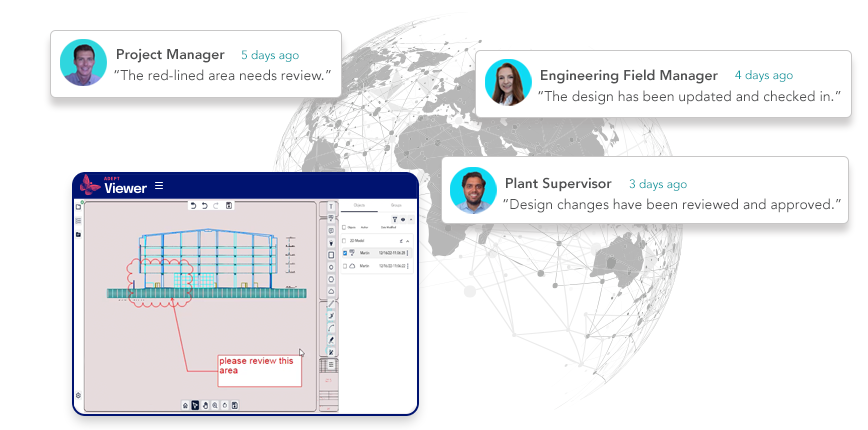Screen dimensions: 868x430
Task: Click the Home view icon at bottom
Action: point(185,405)
